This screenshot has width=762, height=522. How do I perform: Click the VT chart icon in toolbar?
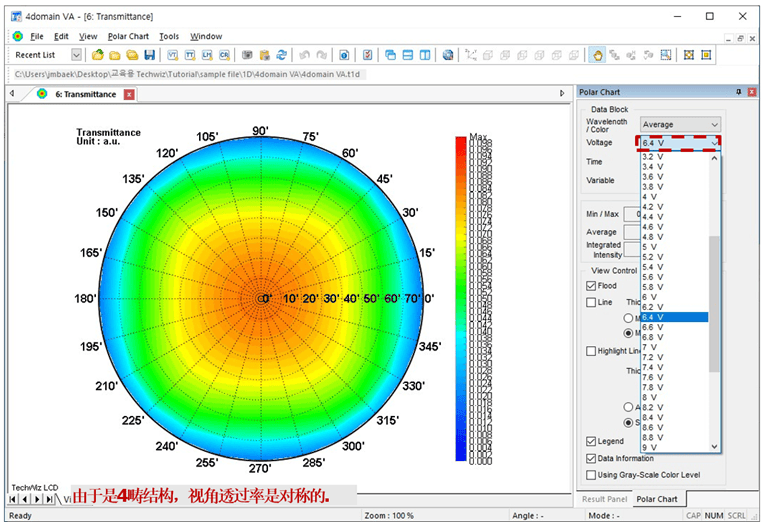tap(174, 55)
